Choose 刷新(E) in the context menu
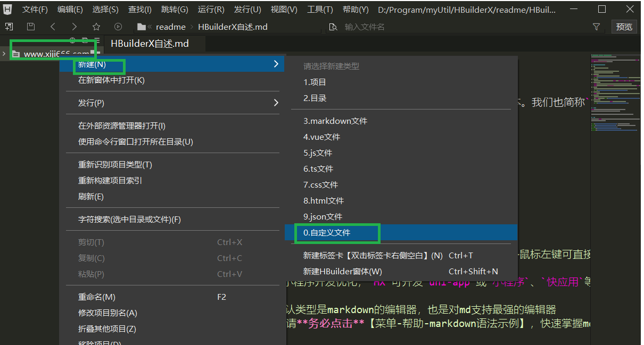The width and height of the screenshot is (644, 345). [172, 197]
